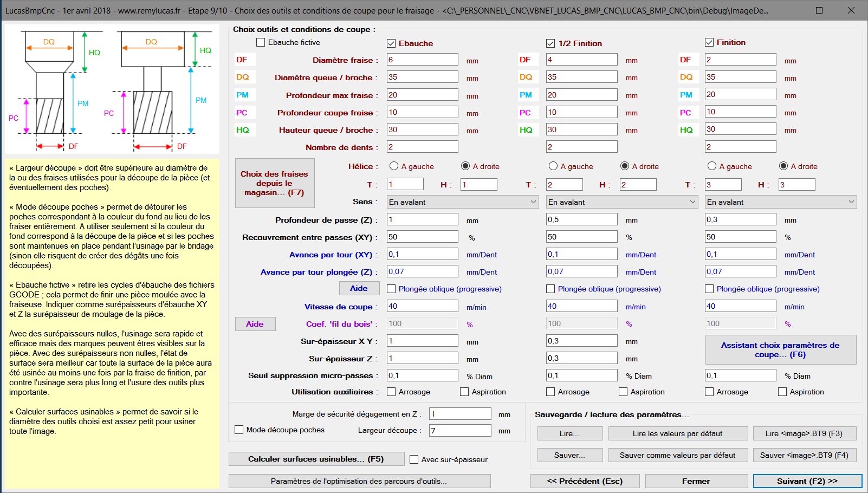Click Ebauche Avance par tour (XY) field

click(x=423, y=254)
